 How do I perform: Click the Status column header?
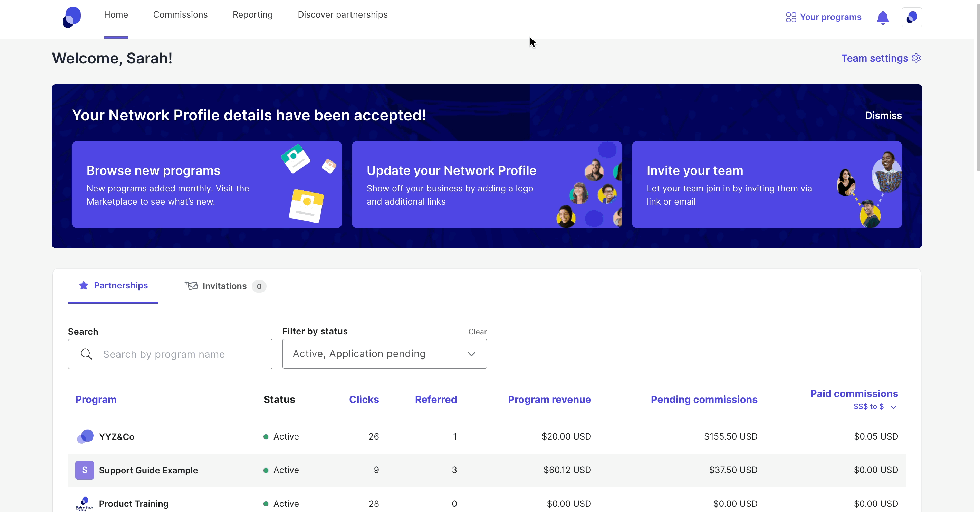tap(279, 400)
